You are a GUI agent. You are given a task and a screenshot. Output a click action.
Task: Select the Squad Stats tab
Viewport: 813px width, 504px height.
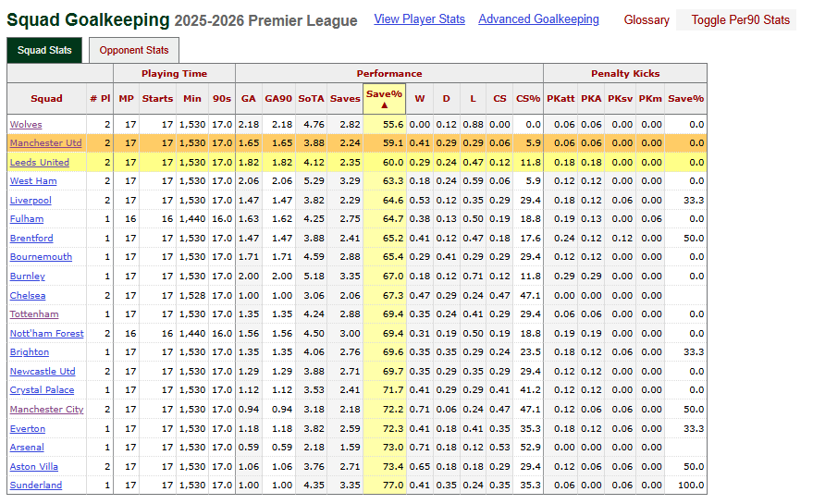pos(44,50)
